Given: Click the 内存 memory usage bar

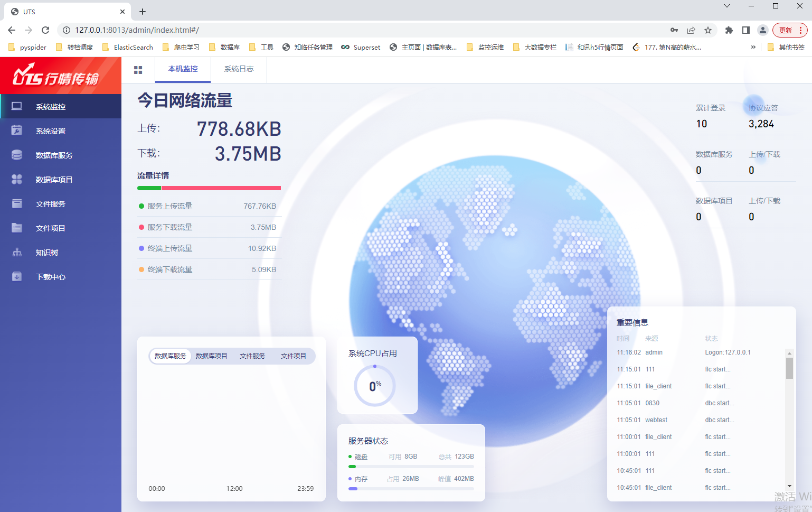Looking at the screenshot, I should coord(411,489).
